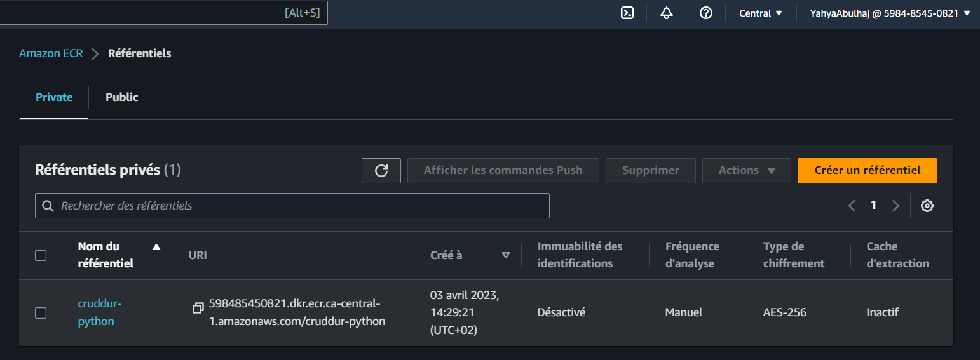Copy the cruddur-python repository URI

198,308
